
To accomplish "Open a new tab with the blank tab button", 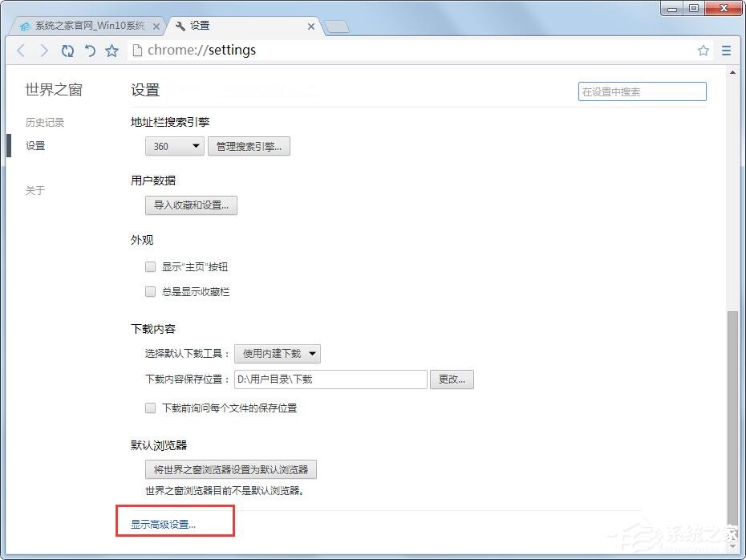I will (337, 25).
